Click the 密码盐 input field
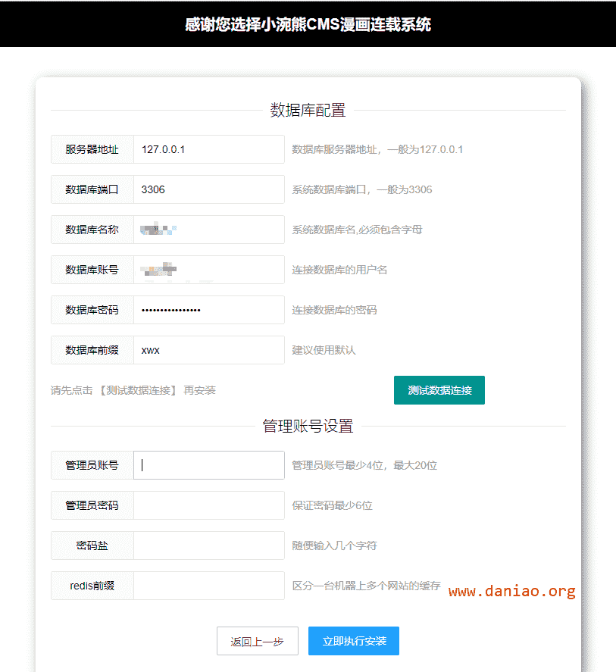The height and width of the screenshot is (672, 616). [209, 545]
